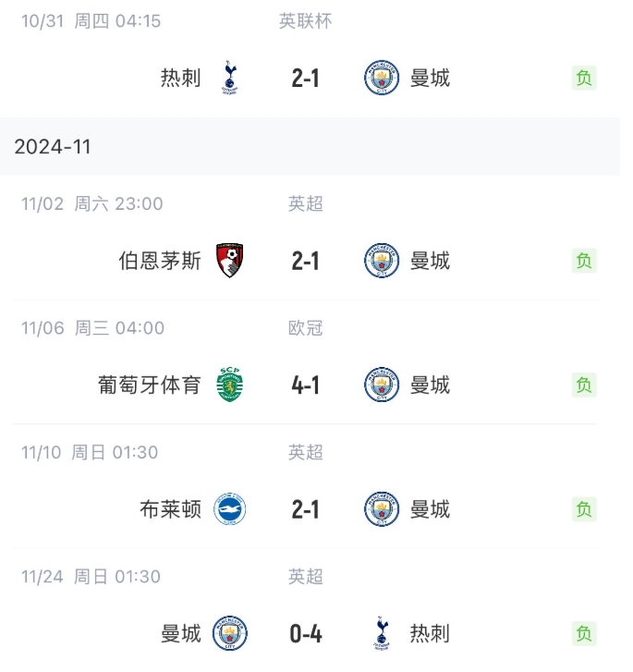Open the Bournemouth club crest

pos(229,261)
